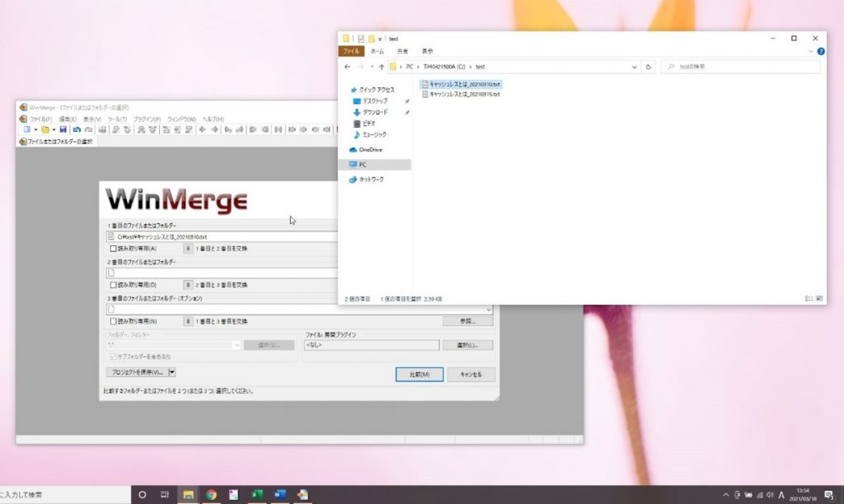Open the Explorer 表示 ribbon tab
Viewport: 844px width, 504px height.
pos(427,51)
